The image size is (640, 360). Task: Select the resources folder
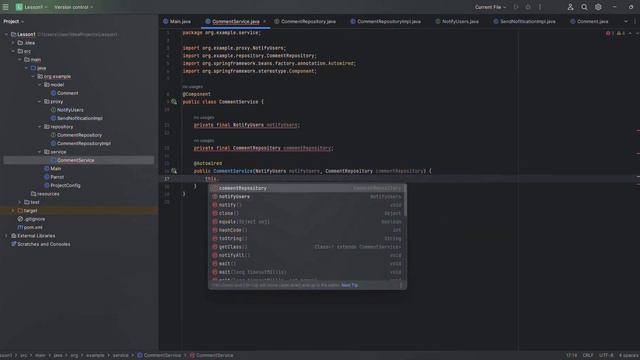click(x=45, y=194)
